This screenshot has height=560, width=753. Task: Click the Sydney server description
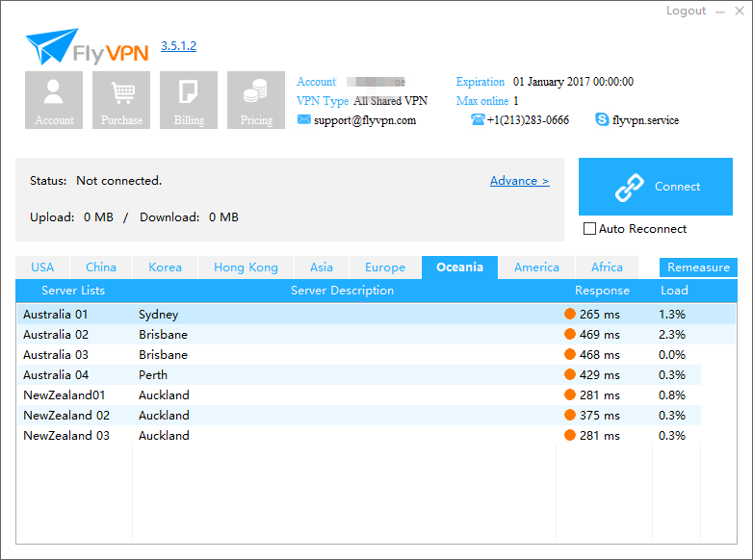[159, 315]
